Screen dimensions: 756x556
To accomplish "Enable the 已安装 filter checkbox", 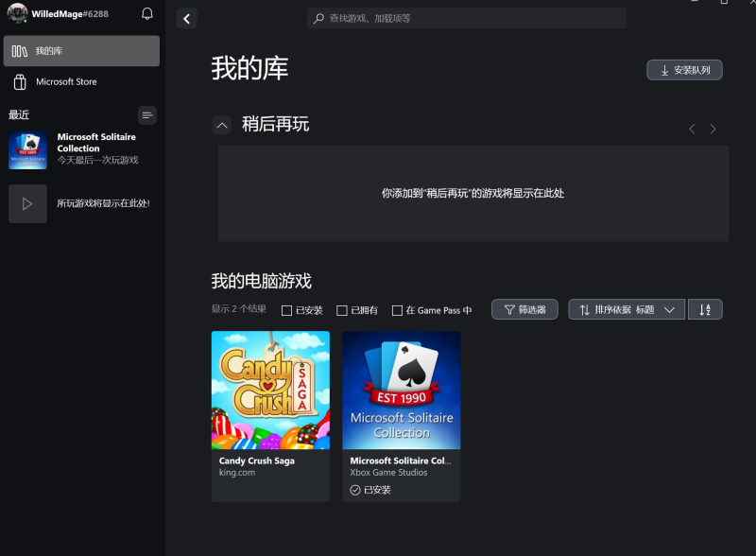I will (286, 310).
